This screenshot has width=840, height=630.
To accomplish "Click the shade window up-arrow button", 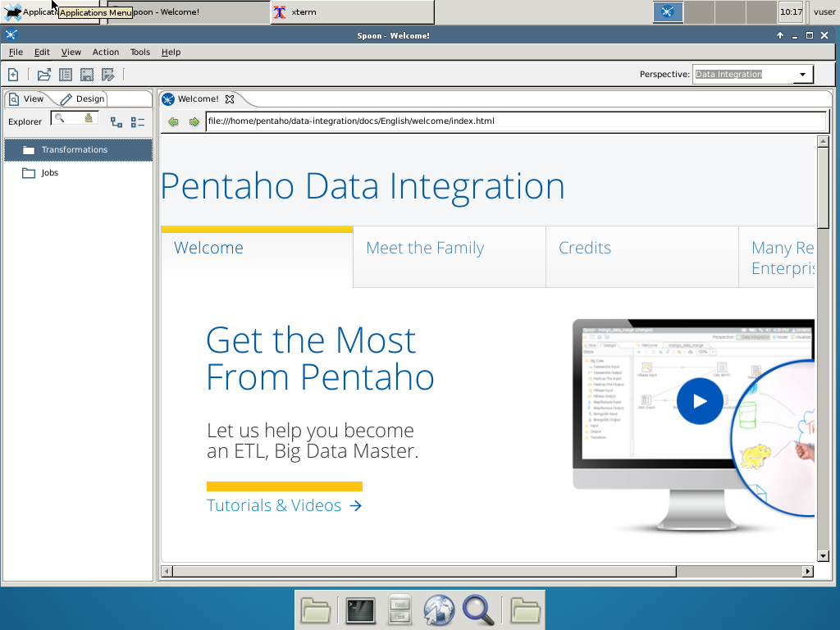I will (x=780, y=35).
